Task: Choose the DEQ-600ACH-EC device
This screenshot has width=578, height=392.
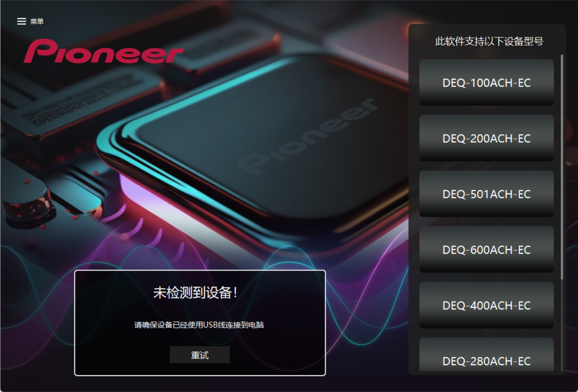Action: 486,250
